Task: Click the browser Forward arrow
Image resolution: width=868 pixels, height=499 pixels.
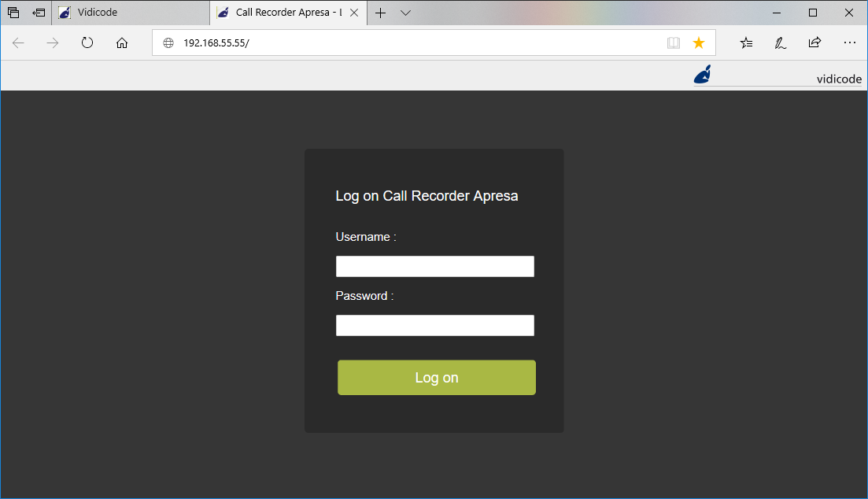Action: 53,43
